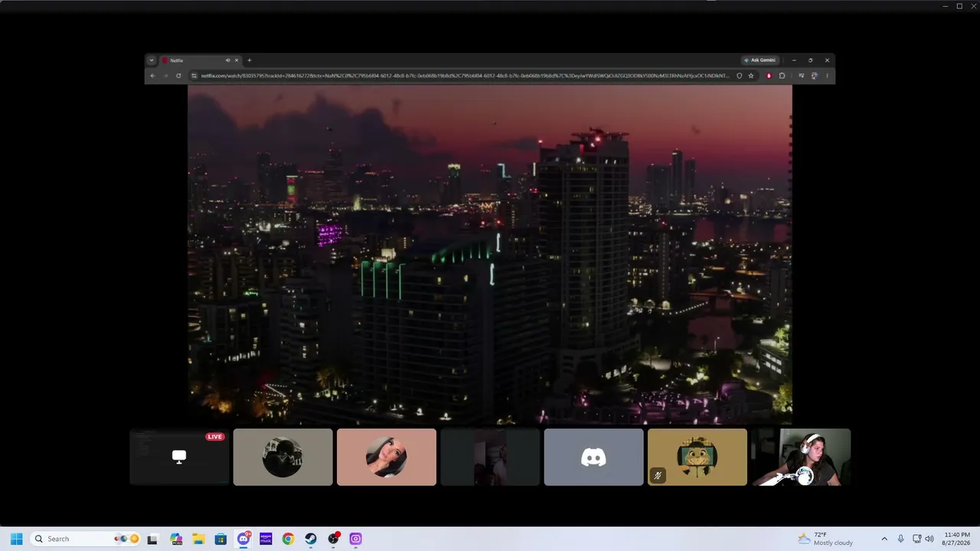The height and width of the screenshot is (551, 980).
Task: Open Steam from the taskbar
Action: 311,539
